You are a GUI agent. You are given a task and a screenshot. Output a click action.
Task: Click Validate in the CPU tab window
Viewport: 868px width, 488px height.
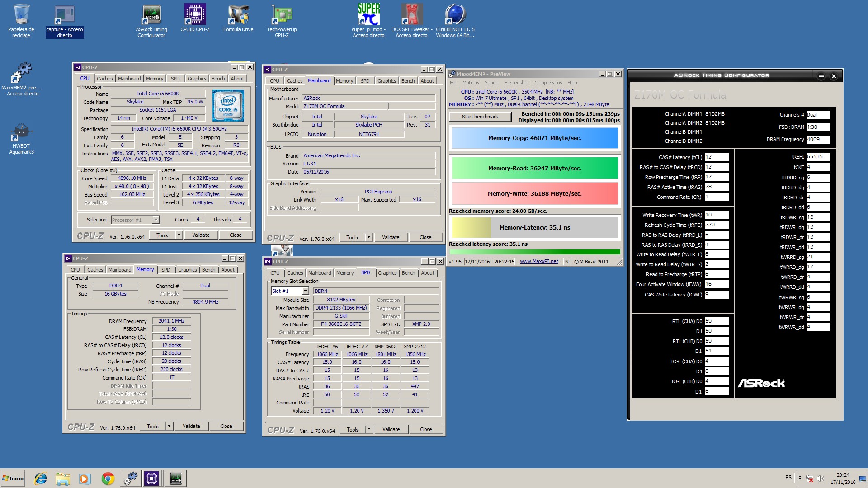tap(201, 235)
